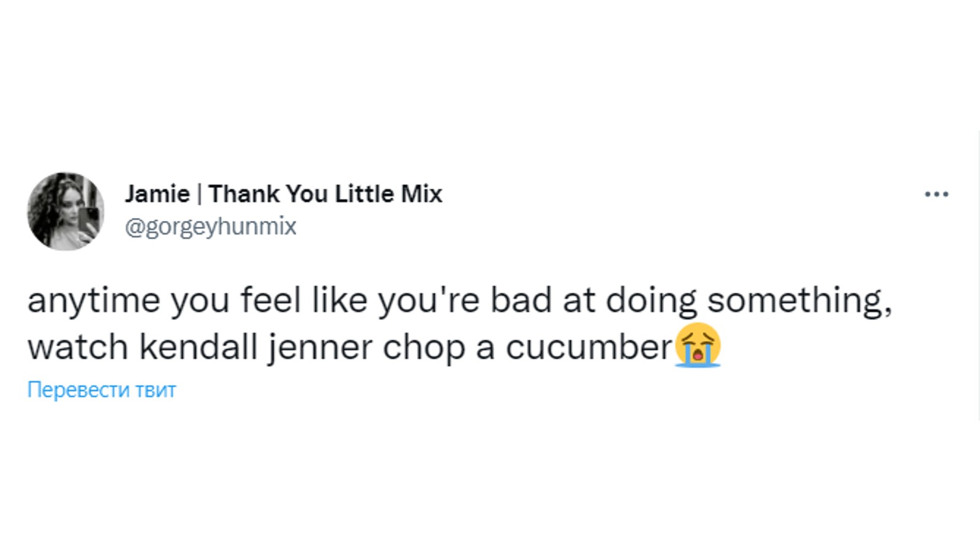Click the @gorgeyhunmix handle
980x551 pixels.
click(211, 227)
